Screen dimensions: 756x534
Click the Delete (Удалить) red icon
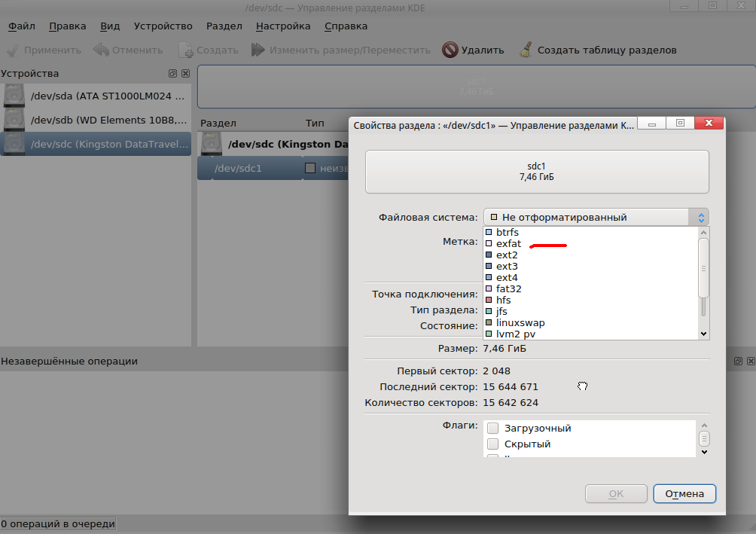point(450,50)
